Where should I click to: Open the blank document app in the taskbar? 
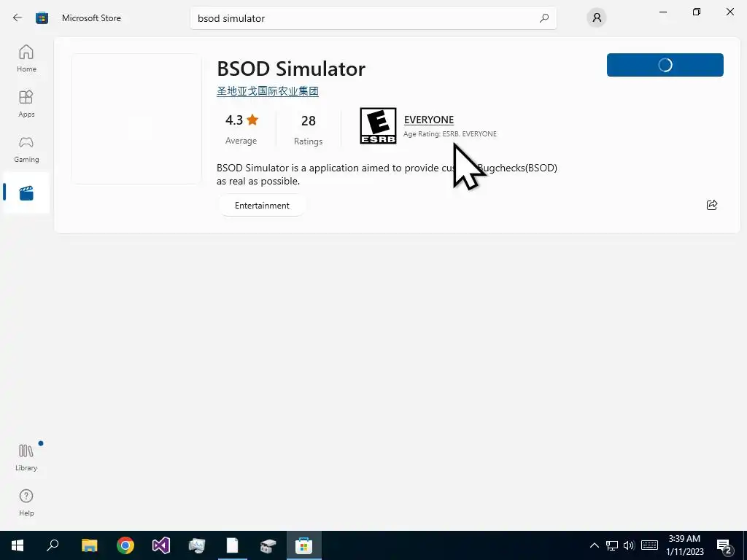(x=233, y=545)
